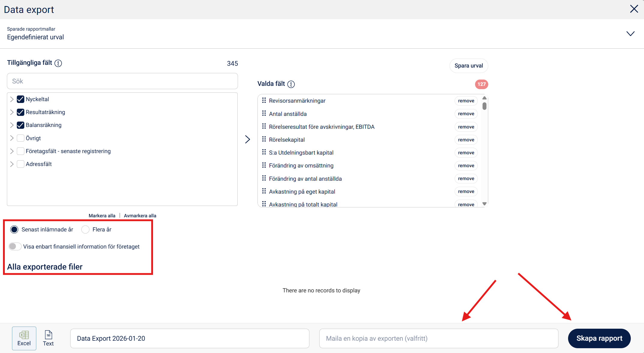Grab drag handle of Revisorsanmärkningar row
The height and width of the screenshot is (353, 644).
(264, 101)
